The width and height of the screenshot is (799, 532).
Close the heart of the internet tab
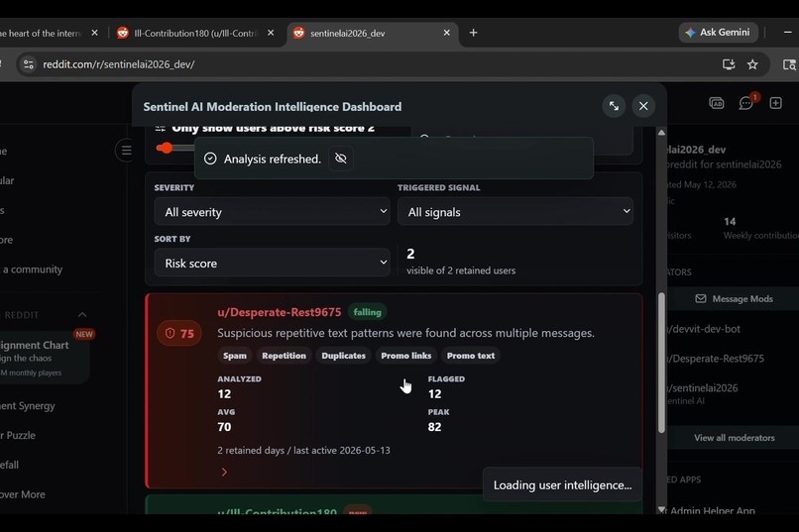(x=95, y=33)
